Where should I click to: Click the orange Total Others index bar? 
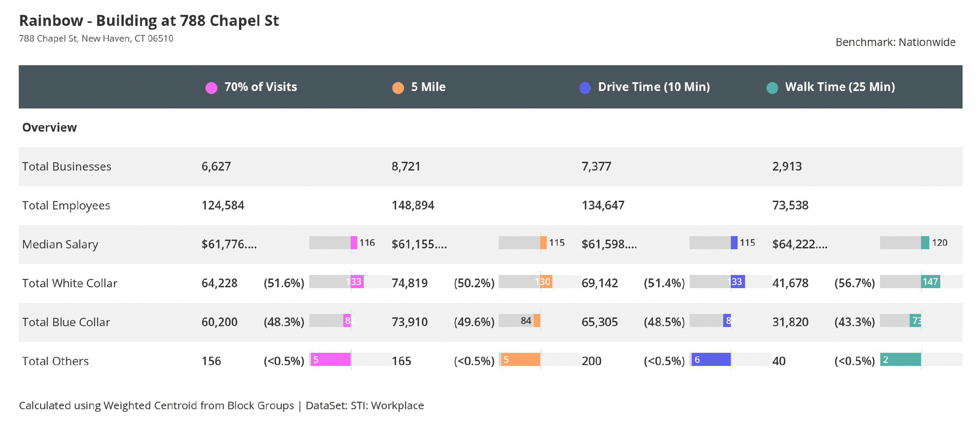520,360
